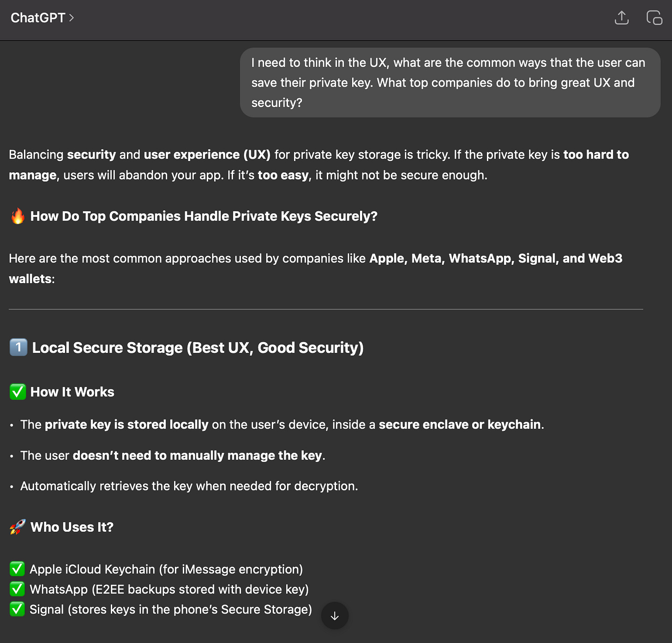The image size is (672, 643).
Task: Click checkmark beside WhatsApp E2EE backups
Action: pos(17,589)
